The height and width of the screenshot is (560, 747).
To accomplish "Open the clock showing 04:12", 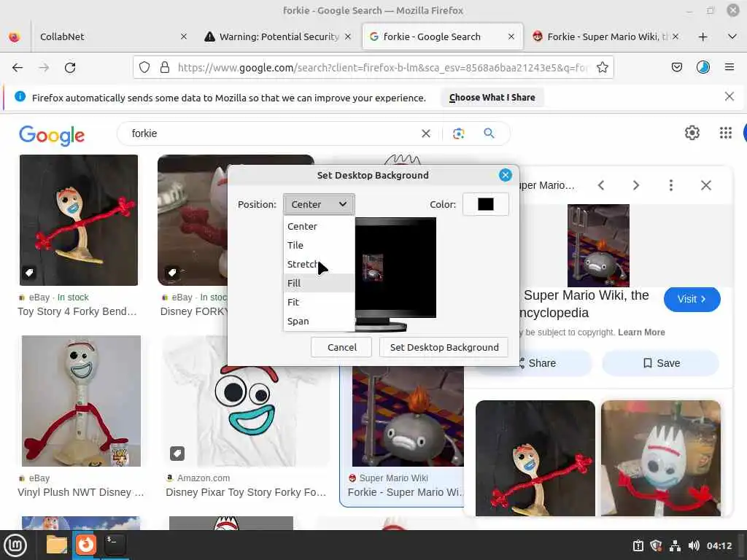I will click(x=719, y=545).
